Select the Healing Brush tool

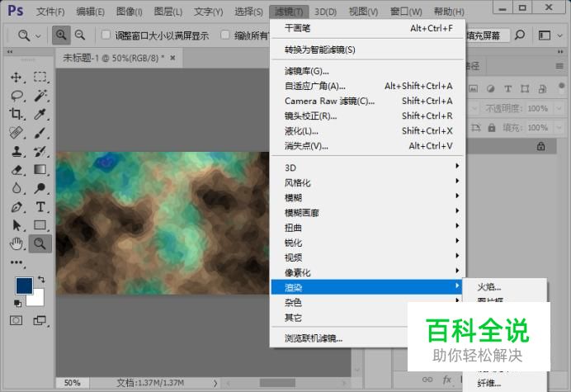tap(16, 133)
